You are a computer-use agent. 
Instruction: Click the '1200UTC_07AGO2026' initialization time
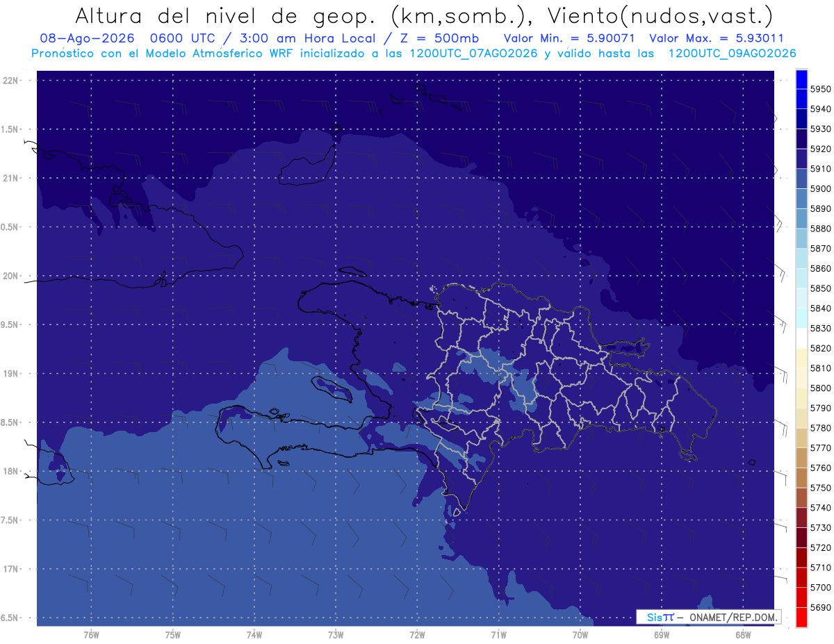[471, 53]
